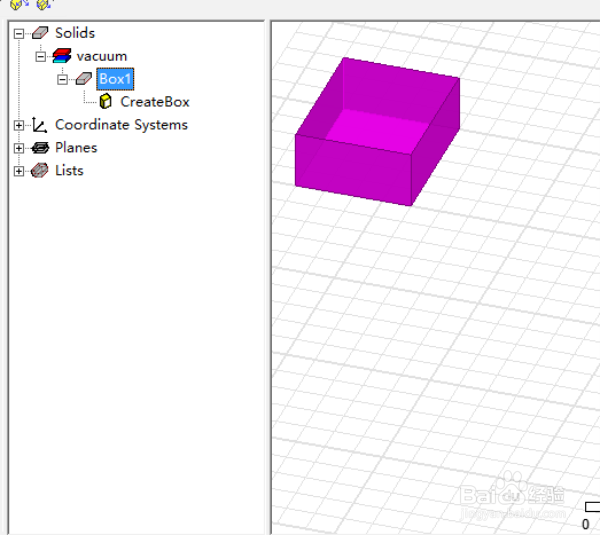Click the Coordinate Systems axes icon

tap(39, 125)
